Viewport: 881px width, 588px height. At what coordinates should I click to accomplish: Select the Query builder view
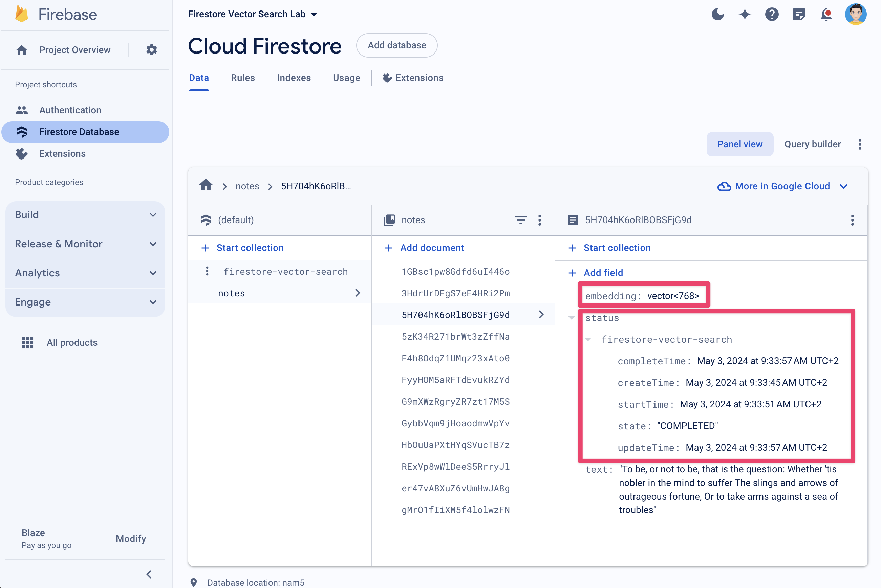coord(812,144)
